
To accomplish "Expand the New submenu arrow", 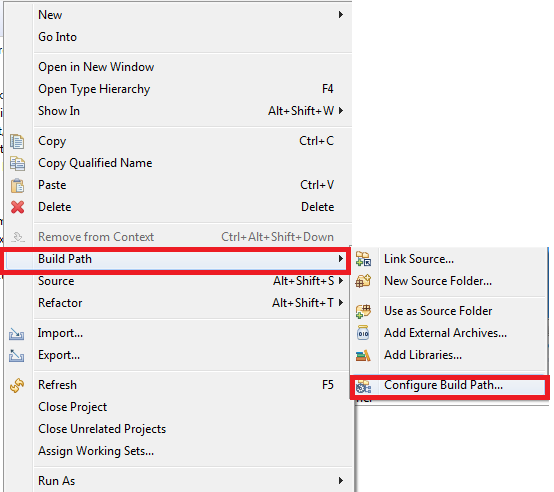I will tap(341, 14).
